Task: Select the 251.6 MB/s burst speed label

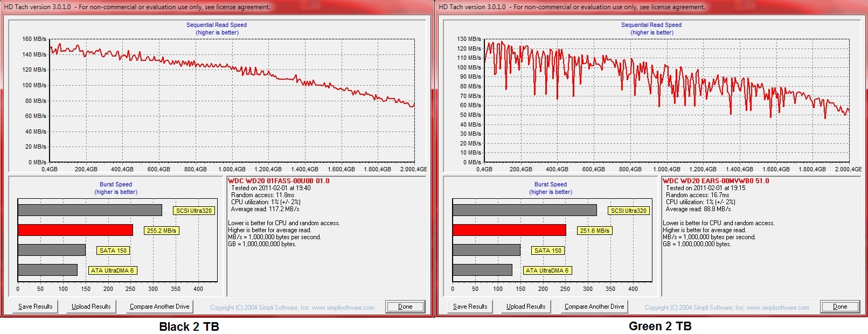Action: pos(595,231)
